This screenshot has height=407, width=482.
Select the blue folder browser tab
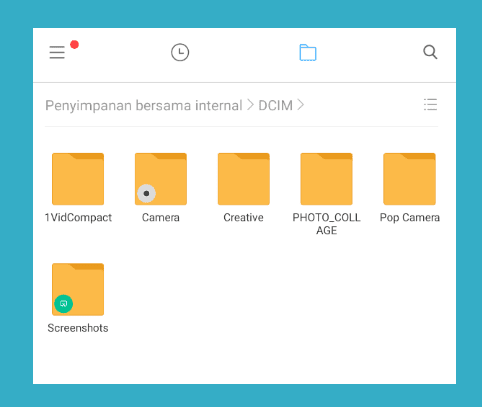point(308,53)
